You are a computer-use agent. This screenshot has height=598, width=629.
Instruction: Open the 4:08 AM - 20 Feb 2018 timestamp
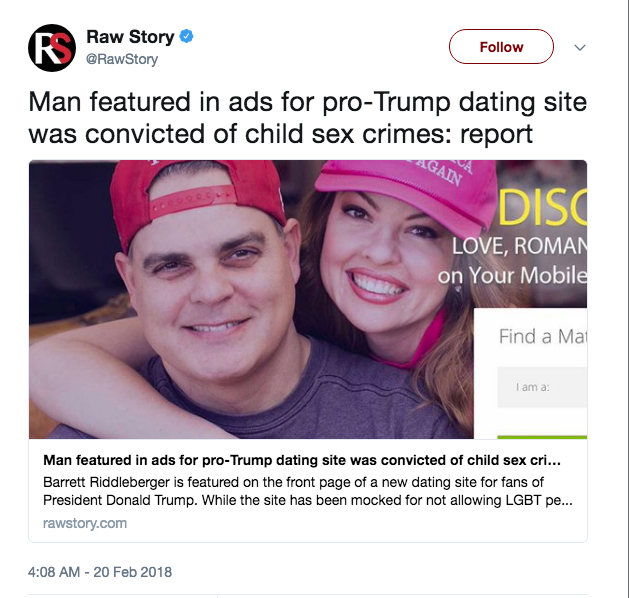point(100,572)
